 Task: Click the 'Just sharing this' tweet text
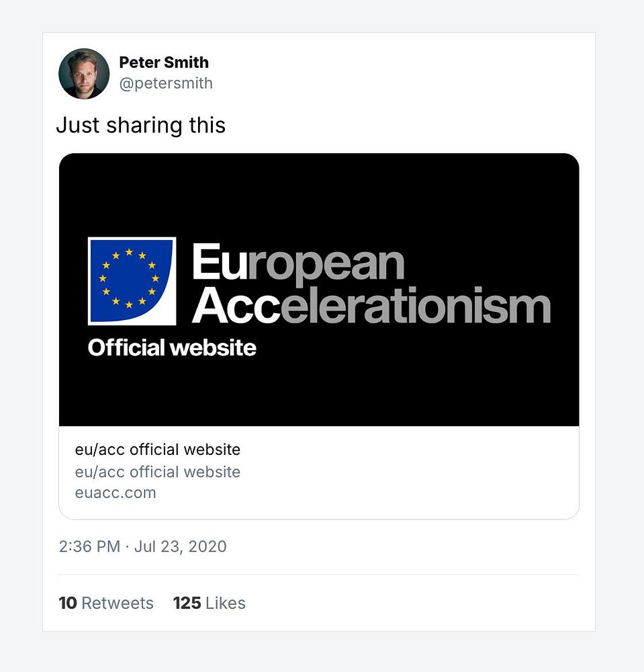tap(140, 125)
